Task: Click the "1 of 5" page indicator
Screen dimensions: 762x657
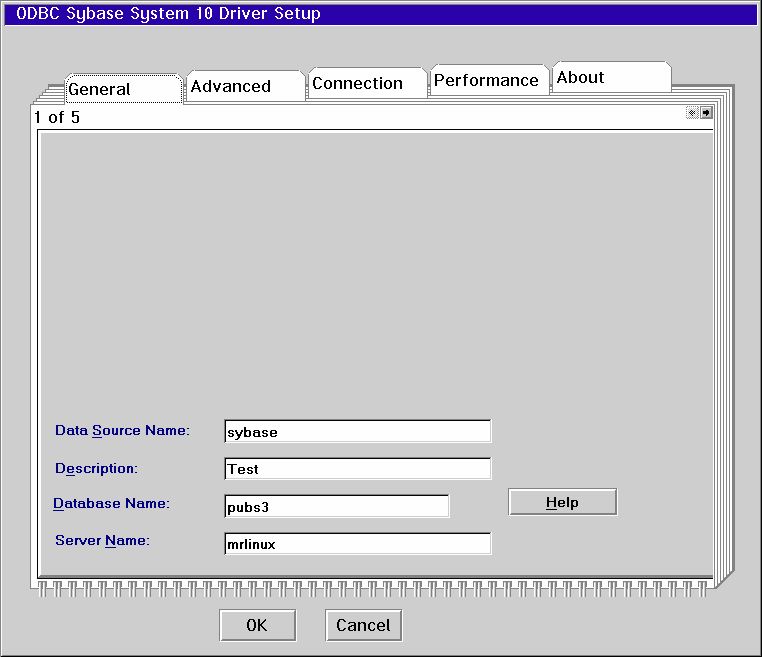Action: point(57,117)
